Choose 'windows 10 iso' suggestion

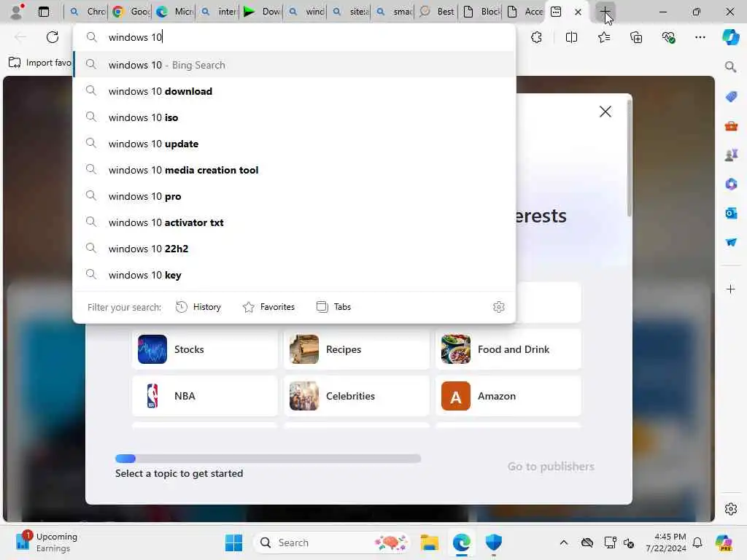pyautogui.click(x=295, y=117)
